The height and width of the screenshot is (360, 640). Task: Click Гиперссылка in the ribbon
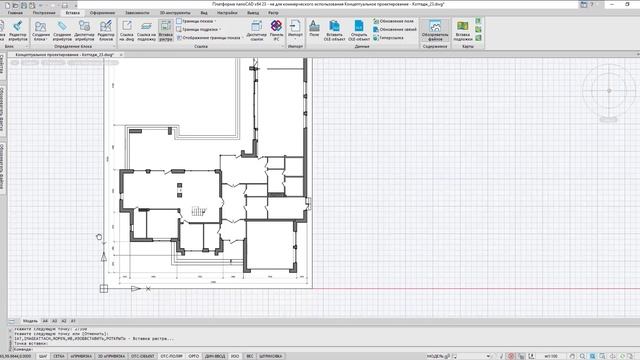(x=388, y=38)
